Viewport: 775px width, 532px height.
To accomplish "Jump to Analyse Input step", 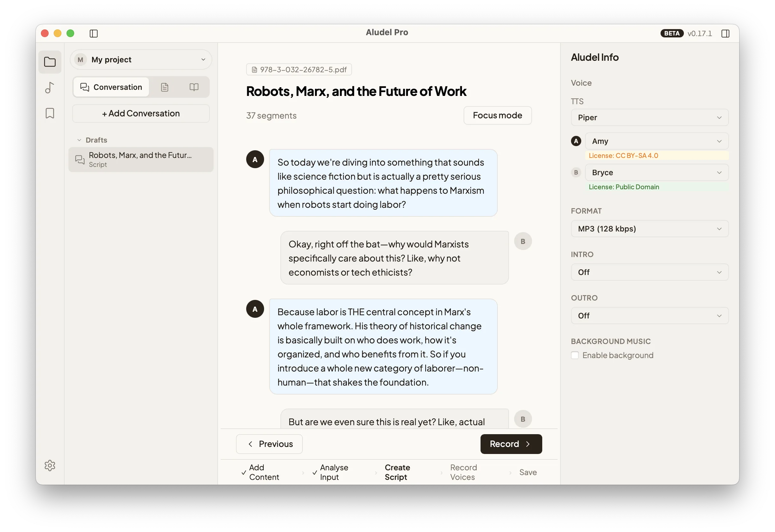I will (x=331, y=472).
